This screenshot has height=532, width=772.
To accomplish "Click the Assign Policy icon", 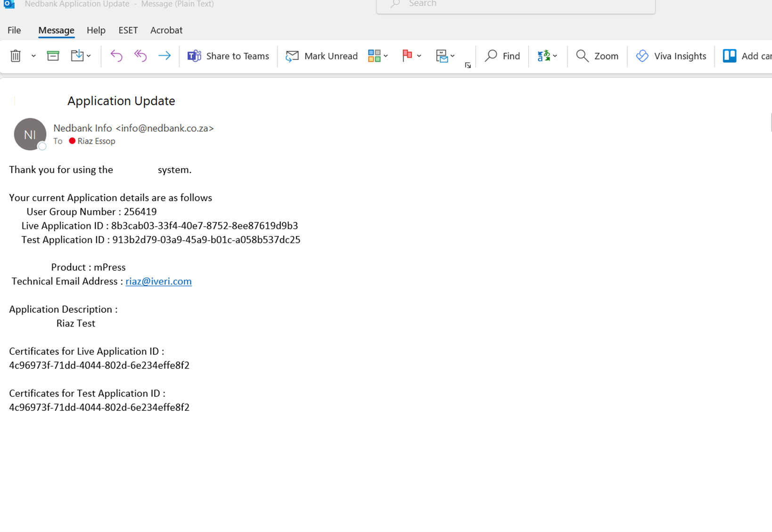I will pos(442,56).
